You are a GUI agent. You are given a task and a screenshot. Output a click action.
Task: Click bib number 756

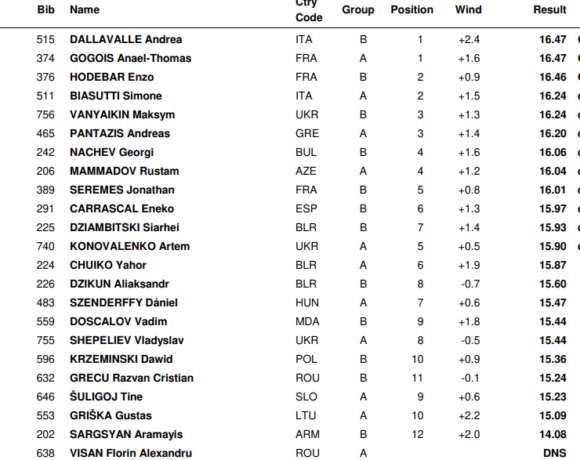pos(45,115)
